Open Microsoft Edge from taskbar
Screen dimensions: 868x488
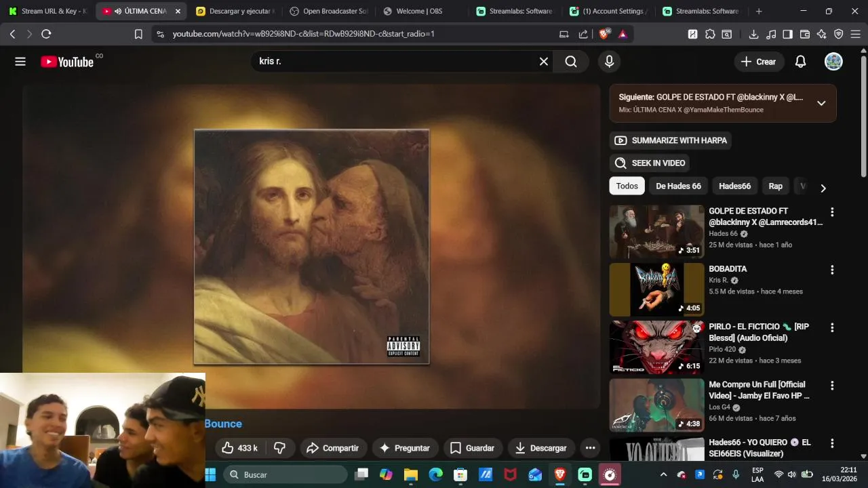435,474
